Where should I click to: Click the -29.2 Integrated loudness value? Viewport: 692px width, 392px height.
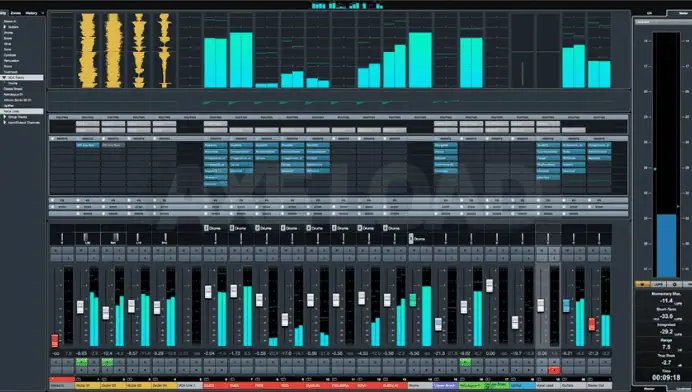(x=666, y=331)
